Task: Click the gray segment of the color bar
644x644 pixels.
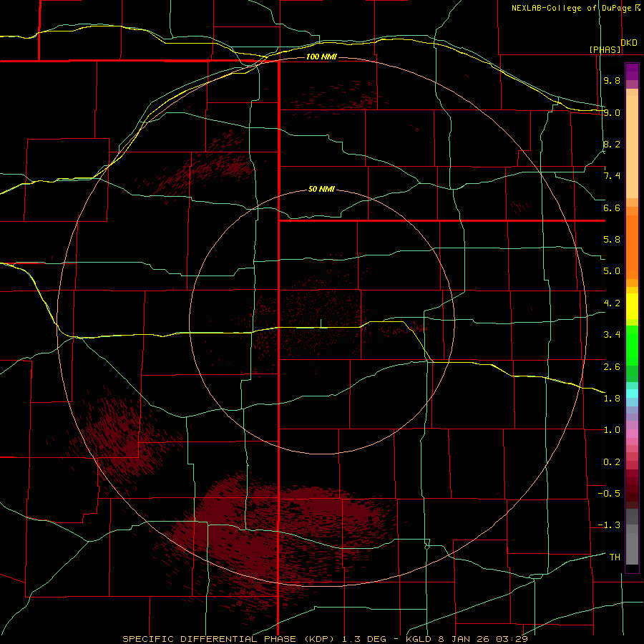Action: [x=632, y=537]
